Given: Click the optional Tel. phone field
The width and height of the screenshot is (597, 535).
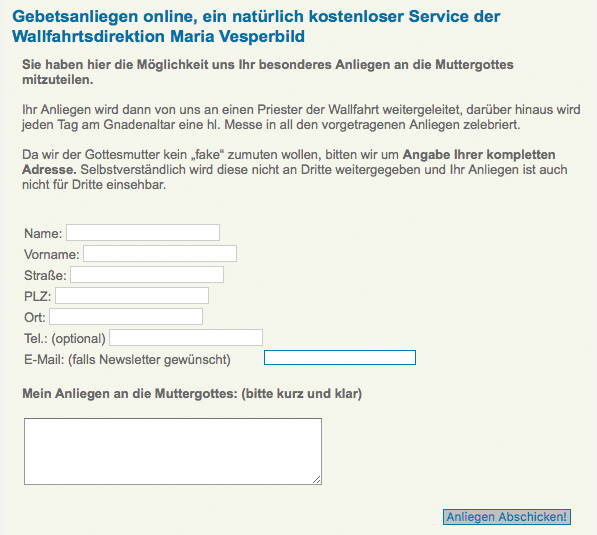Looking at the screenshot, I should [186, 337].
